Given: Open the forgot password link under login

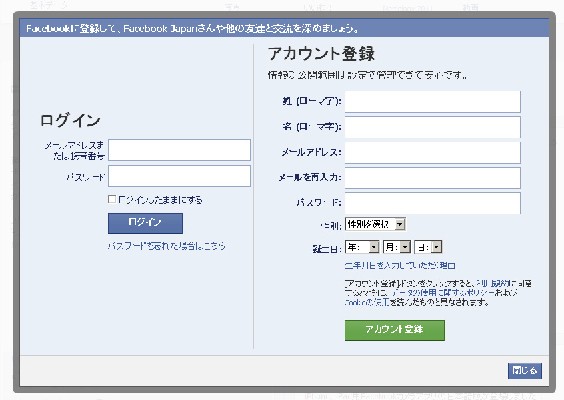Looking at the screenshot, I should (167, 246).
